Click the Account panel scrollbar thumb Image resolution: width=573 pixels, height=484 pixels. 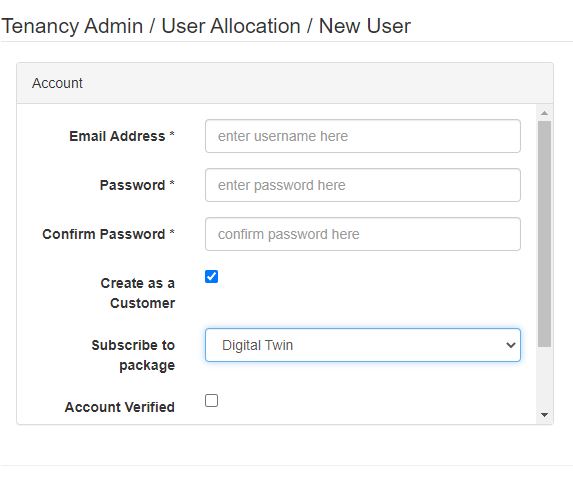(x=544, y=234)
